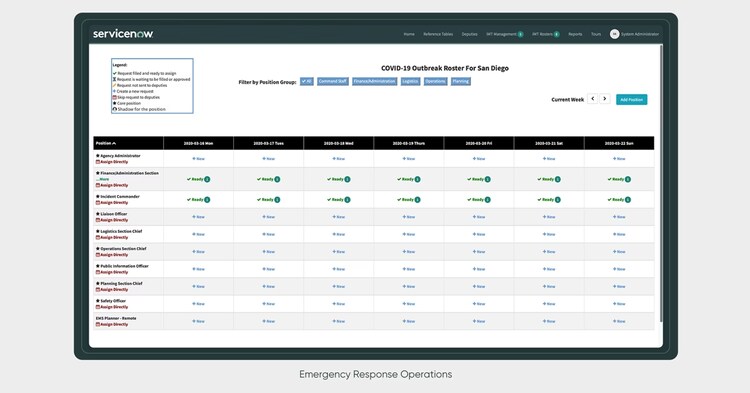Image resolution: width=750 pixels, height=393 pixels.
Task: Open the Reports menu item
Action: [x=575, y=34]
